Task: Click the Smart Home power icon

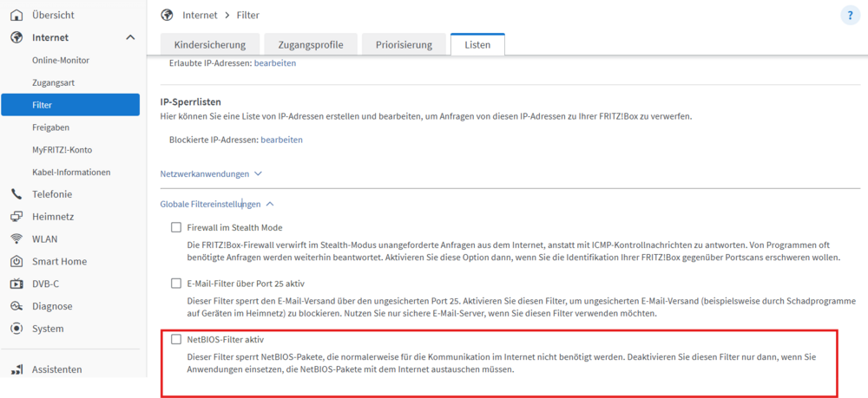Action: (17, 262)
